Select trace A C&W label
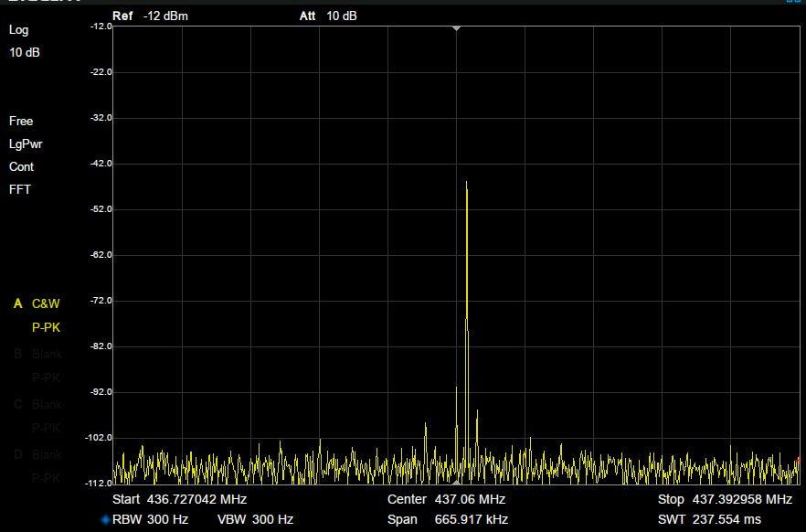806x532 pixels. click(x=37, y=303)
